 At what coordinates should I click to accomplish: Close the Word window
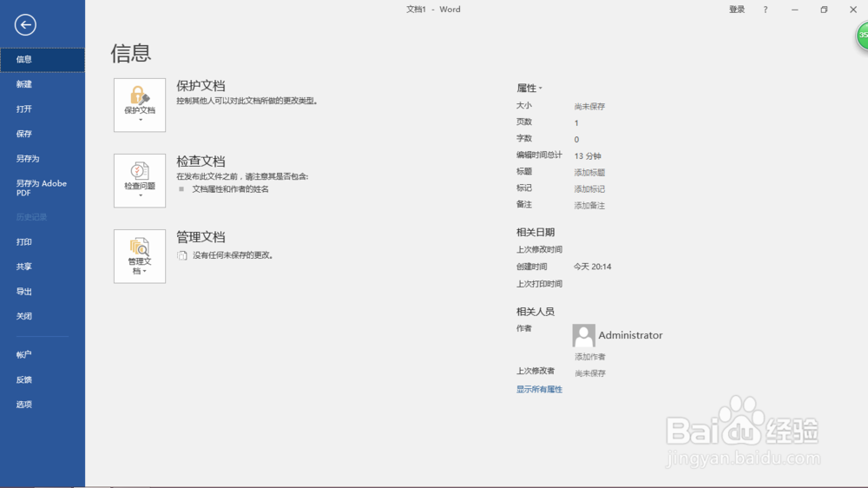pyautogui.click(x=853, y=10)
